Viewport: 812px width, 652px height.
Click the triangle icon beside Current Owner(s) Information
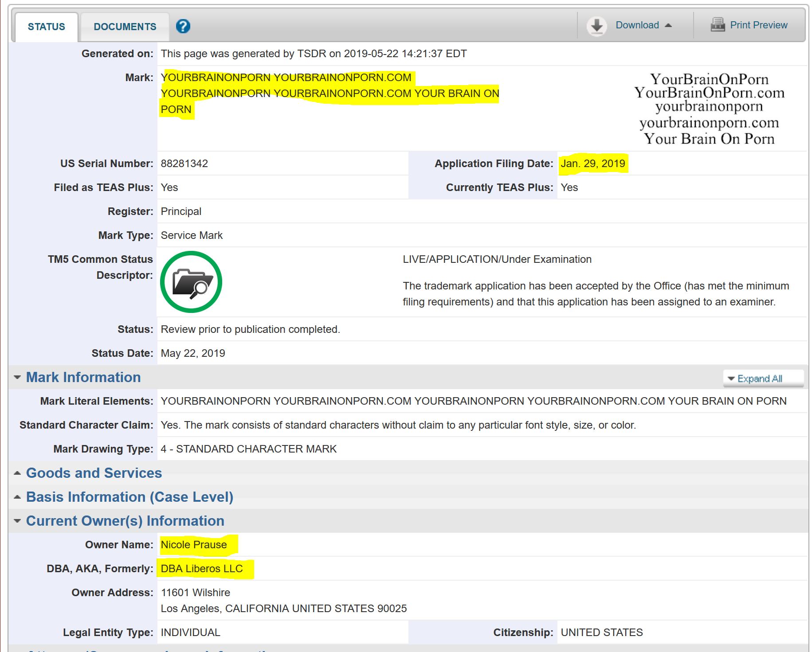[x=17, y=521]
